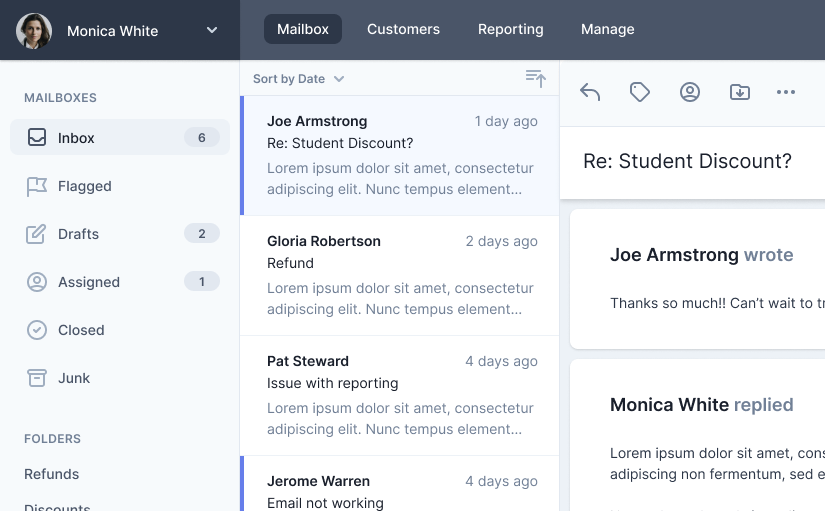The height and width of the screenshot is (511, 825).
Task: Click the Re: Student Discount? conversation title
Action: point(687,161)
